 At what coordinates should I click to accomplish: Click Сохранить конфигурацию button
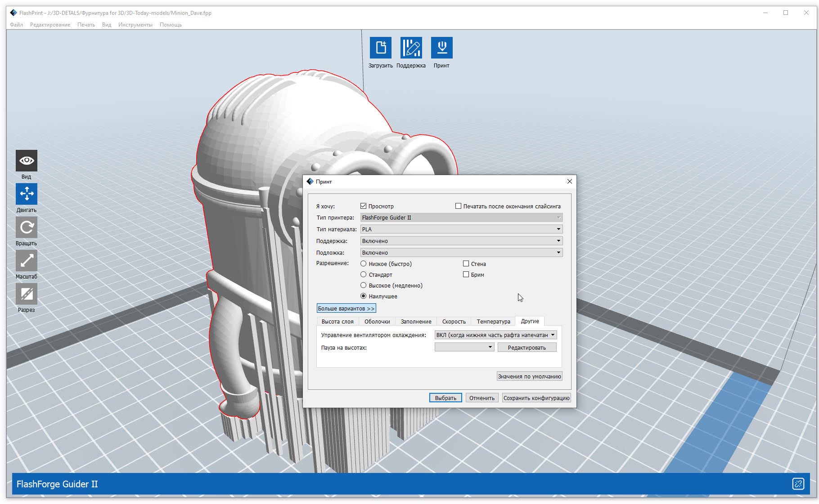536,398
